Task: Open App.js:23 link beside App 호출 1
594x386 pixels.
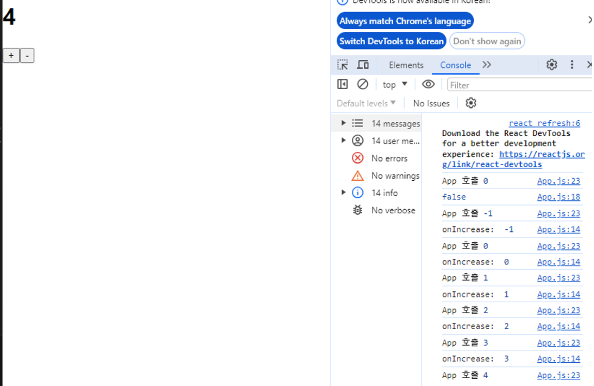Action: click(x=558, y=278)
